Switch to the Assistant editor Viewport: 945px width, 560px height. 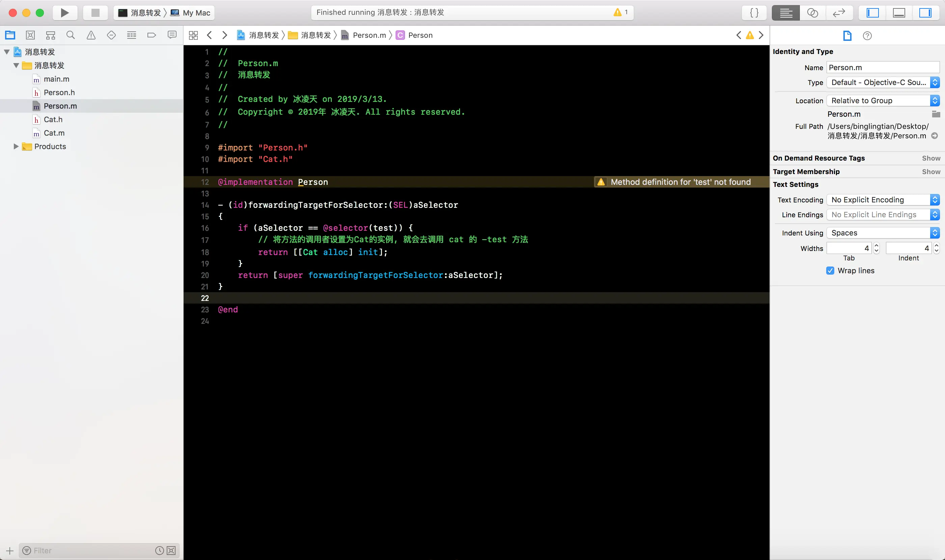[812, 13]
